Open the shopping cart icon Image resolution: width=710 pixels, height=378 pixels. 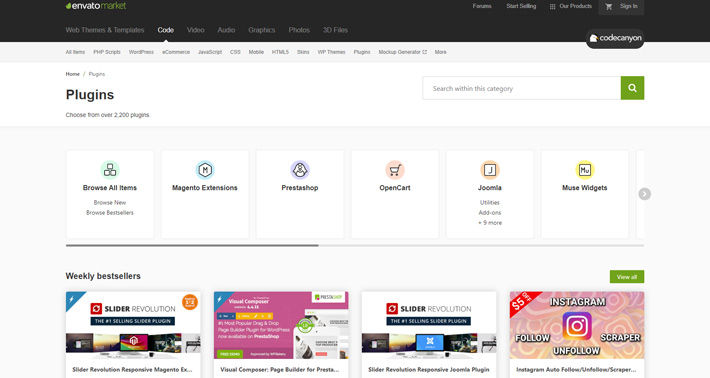609,6
